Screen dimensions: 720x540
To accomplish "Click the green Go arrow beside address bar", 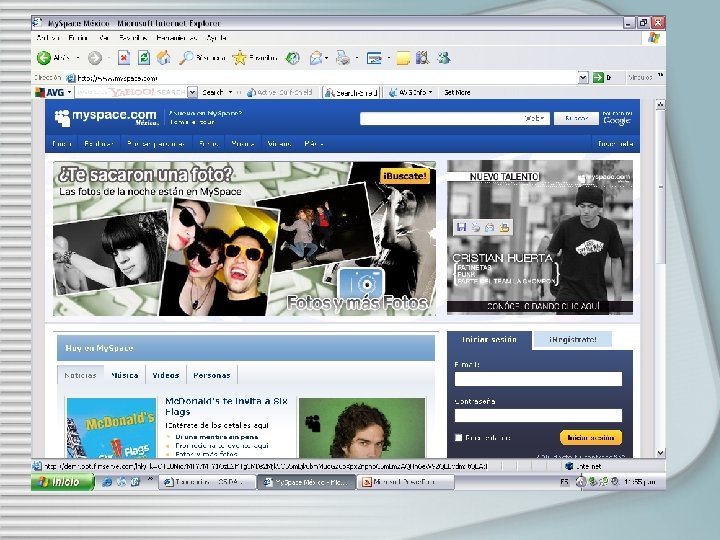I will click(598, 78).
